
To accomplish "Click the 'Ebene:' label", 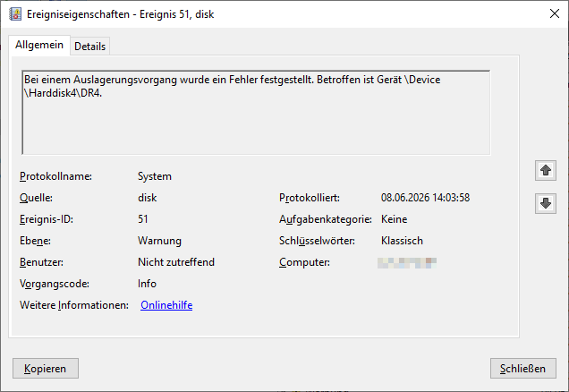I will (x=35, y=241).
